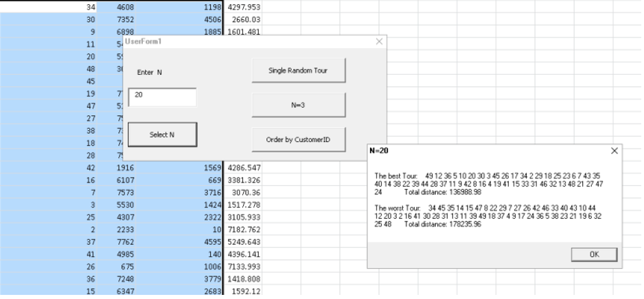Screen dimensions: 644x299
Task: Select the cell containing 3105.933
Action: (x=243, y=217)
